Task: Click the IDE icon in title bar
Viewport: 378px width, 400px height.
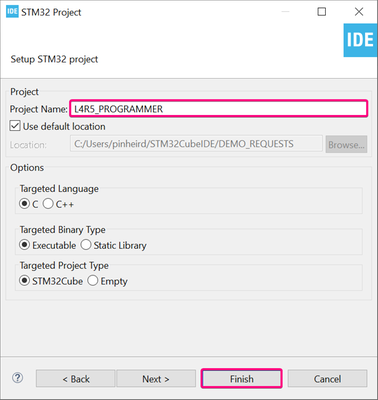Action: pos(12,12)
